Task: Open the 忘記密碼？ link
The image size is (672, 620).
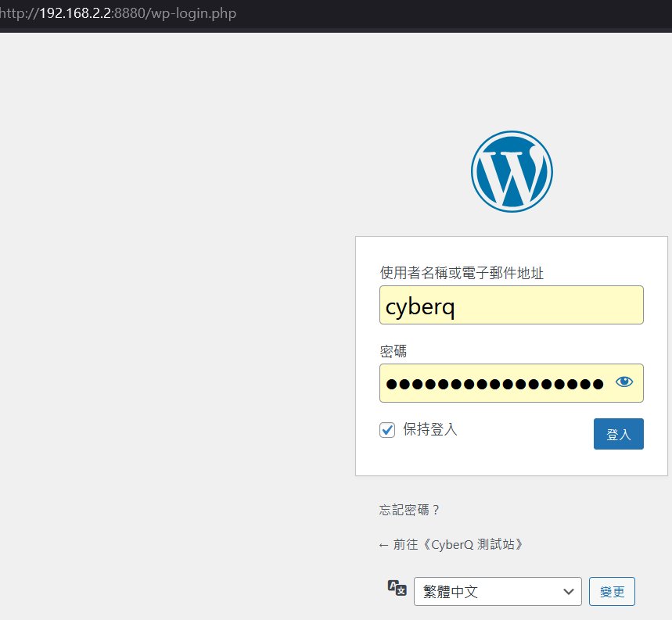Action: point(409,510)
